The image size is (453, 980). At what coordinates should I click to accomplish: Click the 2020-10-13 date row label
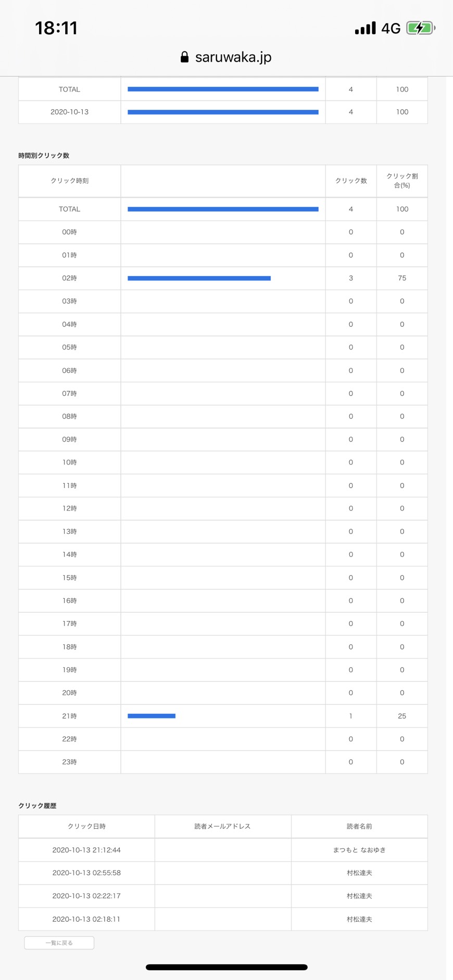[69, 112]
